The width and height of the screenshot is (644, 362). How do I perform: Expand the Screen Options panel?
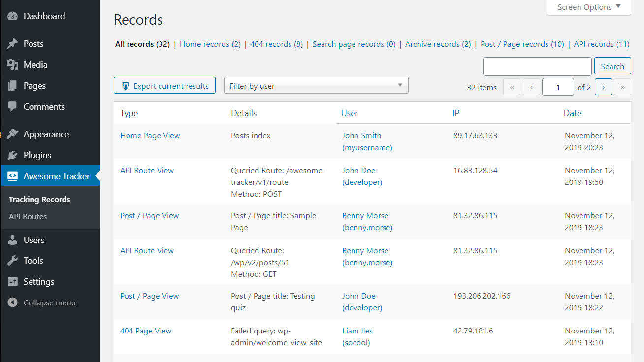[589, 7]
